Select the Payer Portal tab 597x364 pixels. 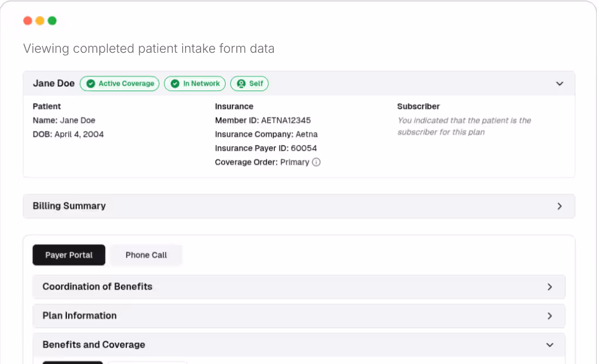tap(69, 255)
